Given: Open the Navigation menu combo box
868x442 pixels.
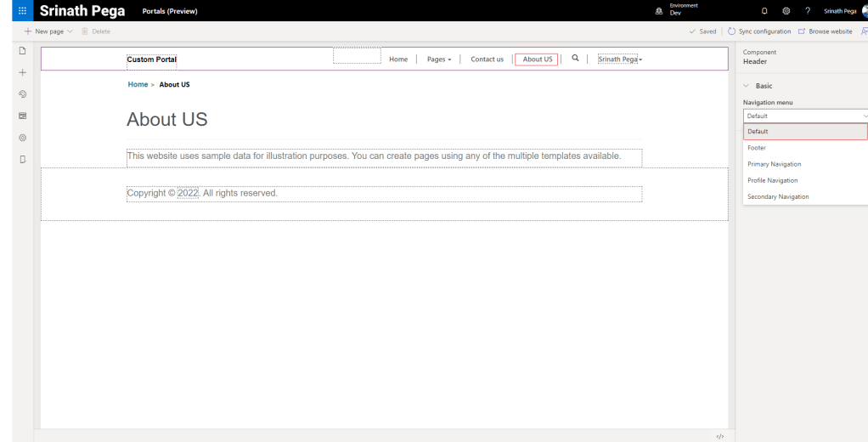Looking at the screenshot, I should 804,116.
